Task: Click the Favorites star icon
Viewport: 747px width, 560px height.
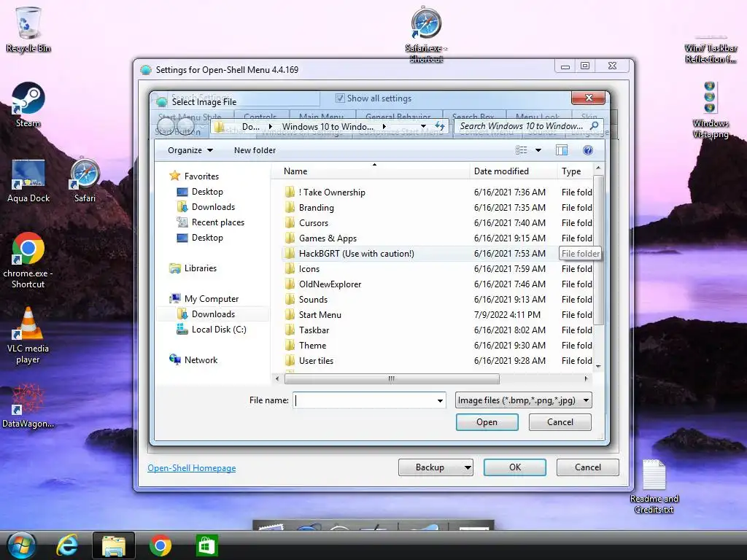Action: click(x=175, y=176)
